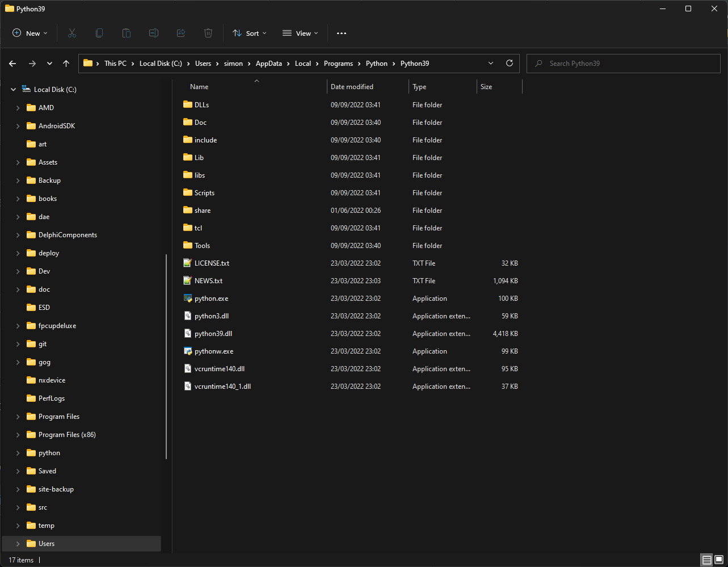Click the Paste clipboard icon

tap(127, 33)
